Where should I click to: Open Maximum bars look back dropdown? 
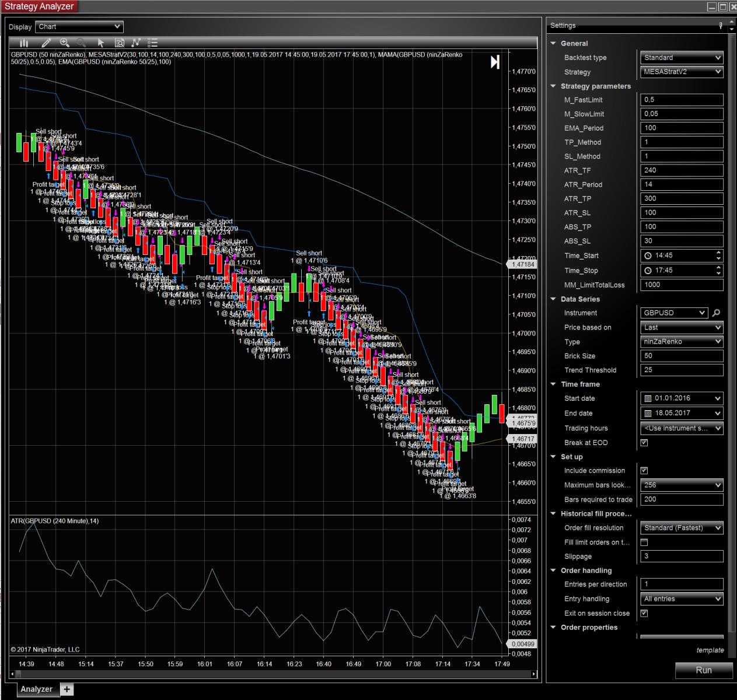pos(682,485)
